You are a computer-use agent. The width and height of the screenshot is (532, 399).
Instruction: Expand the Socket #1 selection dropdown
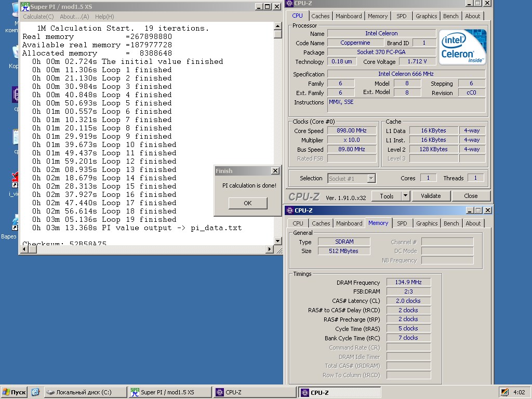click(371, 179)
